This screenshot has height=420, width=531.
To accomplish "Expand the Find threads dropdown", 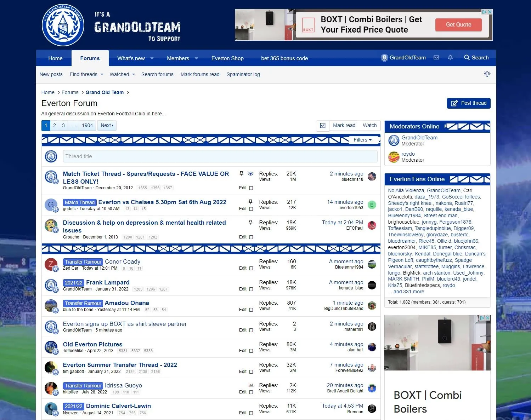I will click(x=102, y=74).
